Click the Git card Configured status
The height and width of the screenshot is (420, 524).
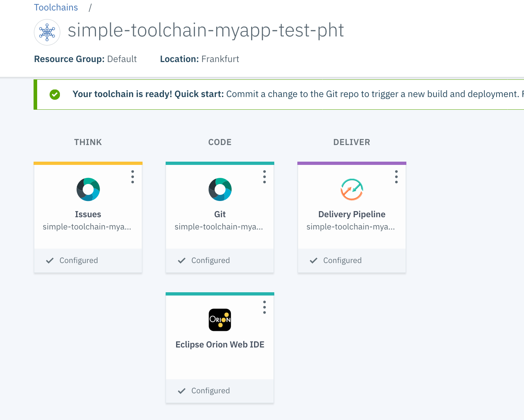coord(210,261)
